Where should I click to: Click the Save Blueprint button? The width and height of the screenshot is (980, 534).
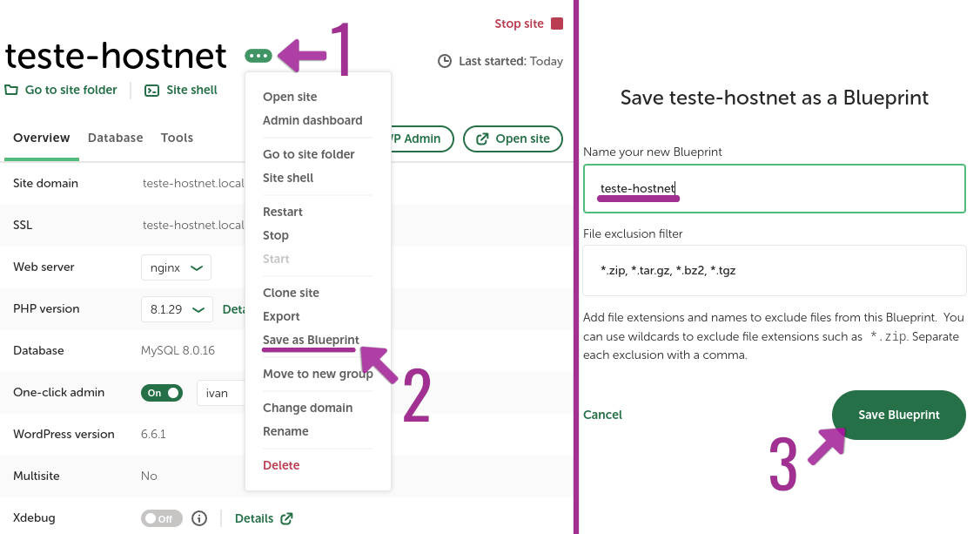coord(899,416)
